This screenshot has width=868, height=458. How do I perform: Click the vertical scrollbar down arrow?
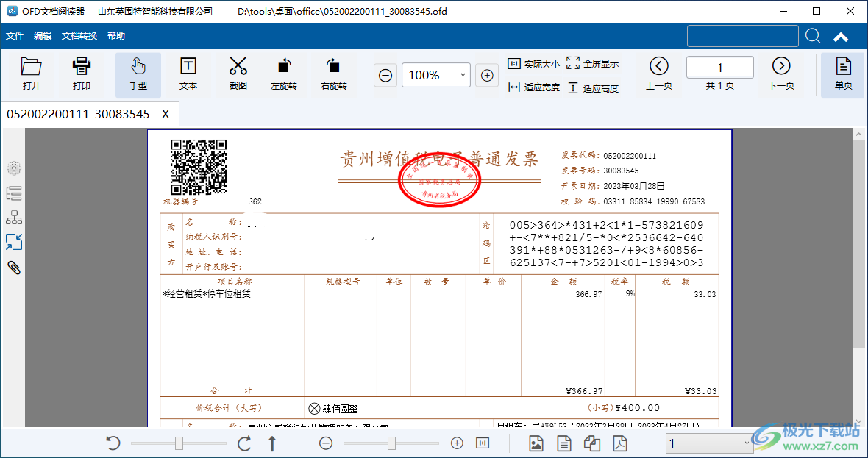[x=859, y=421]
